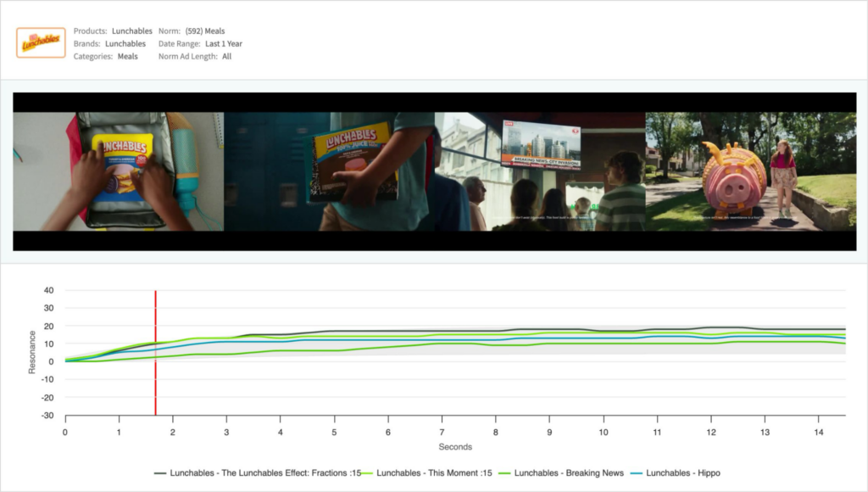Toggle 'The Lunchables Effect: Fractions :15' legend series
This screenshot has width=868, height=492.
[258, 473]
